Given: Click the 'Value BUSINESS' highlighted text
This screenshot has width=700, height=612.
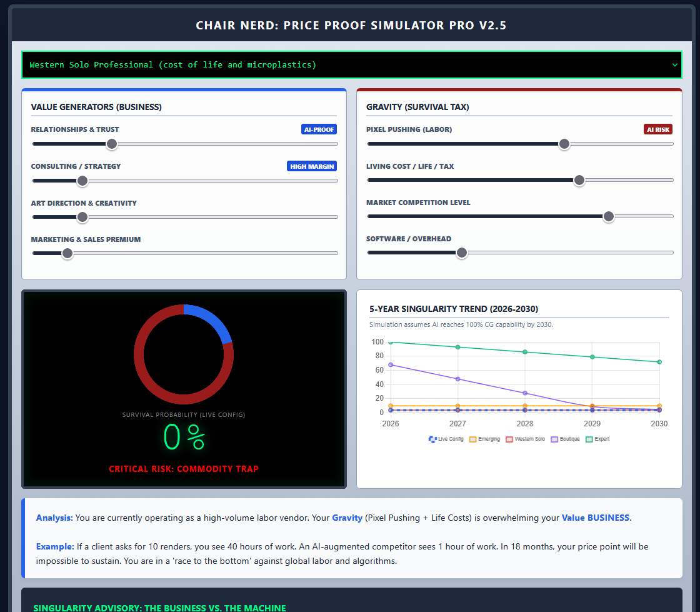Looking at the screenshot, I should click(596, 518).
